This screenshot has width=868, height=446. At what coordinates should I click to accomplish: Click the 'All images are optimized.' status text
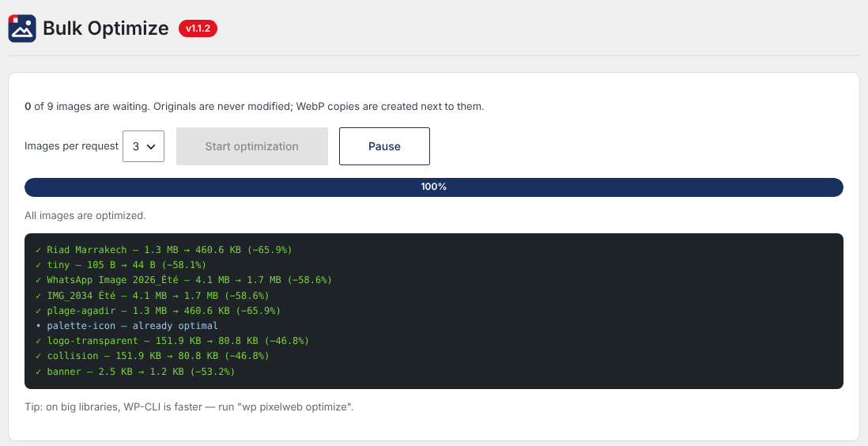85,216
